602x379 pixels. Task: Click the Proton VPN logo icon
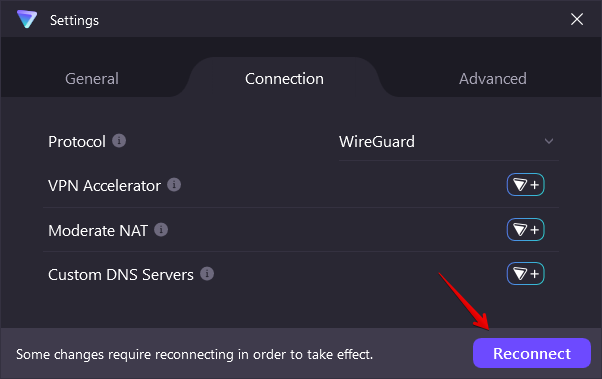(x=27, y=19)
